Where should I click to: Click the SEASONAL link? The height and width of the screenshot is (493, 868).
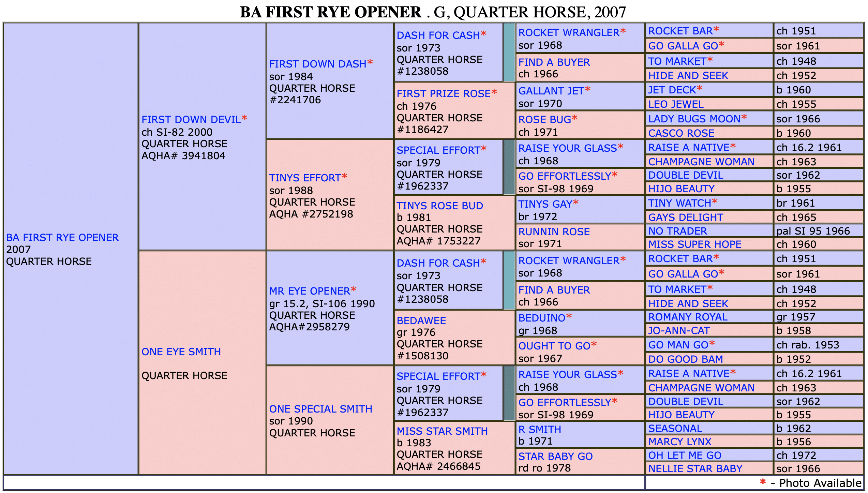675,428
